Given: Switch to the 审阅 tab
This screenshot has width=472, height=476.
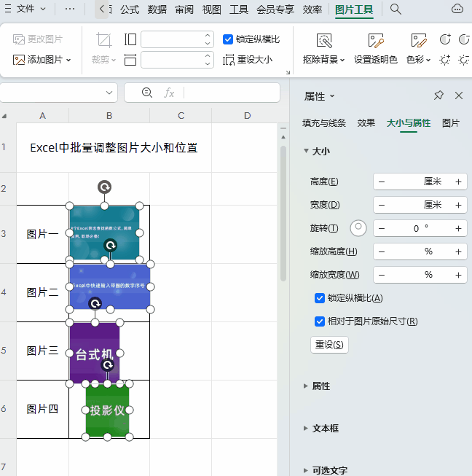Looking at the screenshot, I should click(x=184, y=9).
